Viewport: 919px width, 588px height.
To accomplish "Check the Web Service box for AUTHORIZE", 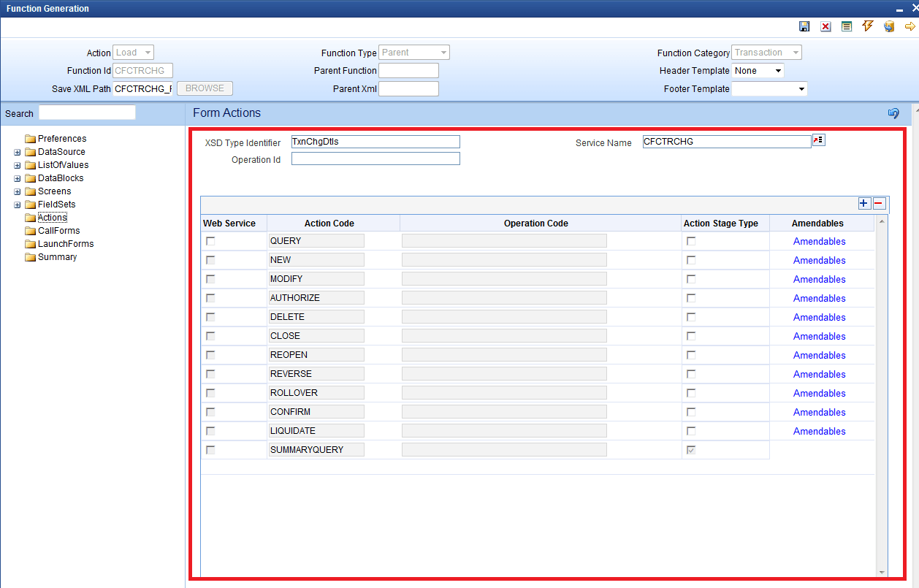I will click(210, 298).
